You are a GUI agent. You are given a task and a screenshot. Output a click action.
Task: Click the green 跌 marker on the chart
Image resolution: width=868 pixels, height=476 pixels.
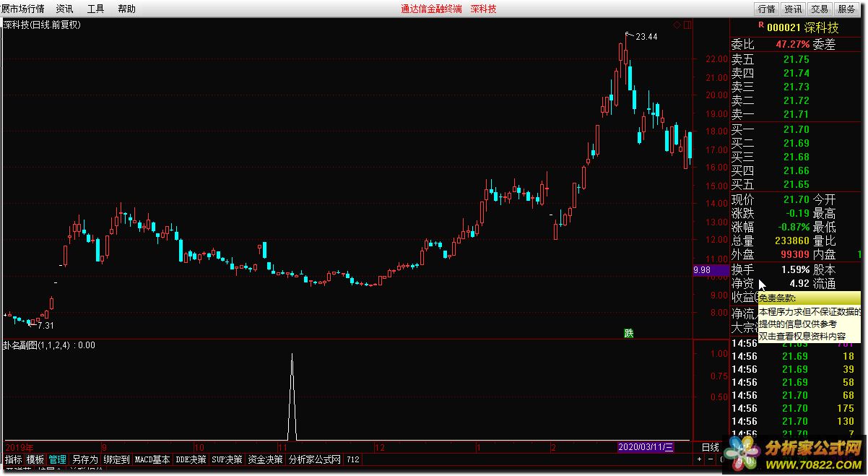pyautogui.click(x=629, y=333)
